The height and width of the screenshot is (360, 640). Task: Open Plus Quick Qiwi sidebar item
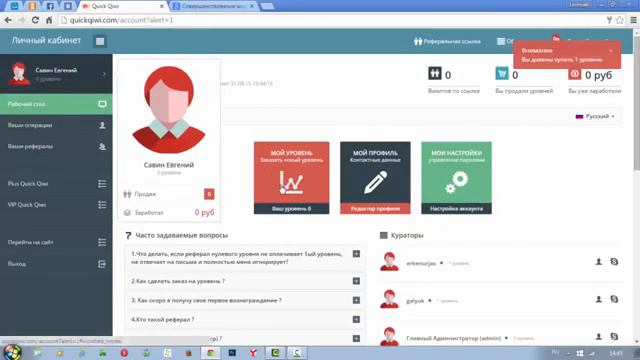tap(56, 184)
